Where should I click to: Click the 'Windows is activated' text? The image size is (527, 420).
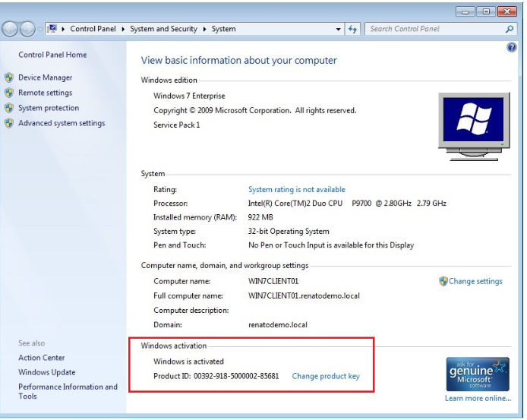[x=188, y=362]
